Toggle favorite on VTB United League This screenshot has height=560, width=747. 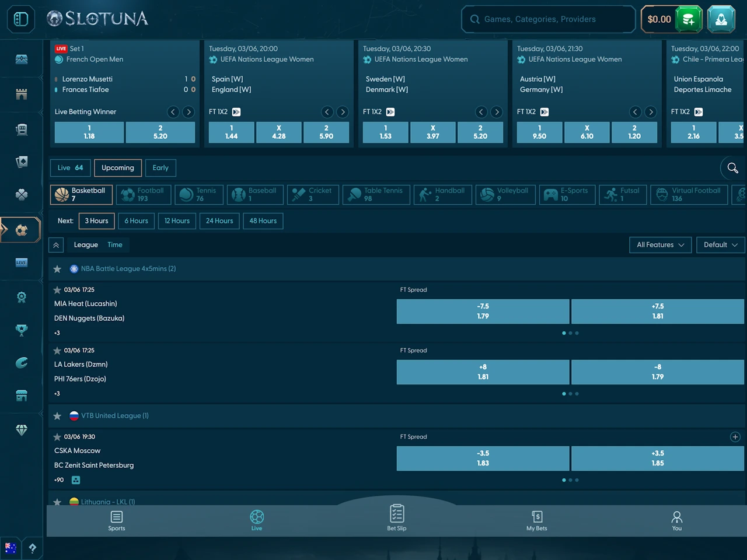[x=57, y=416]
